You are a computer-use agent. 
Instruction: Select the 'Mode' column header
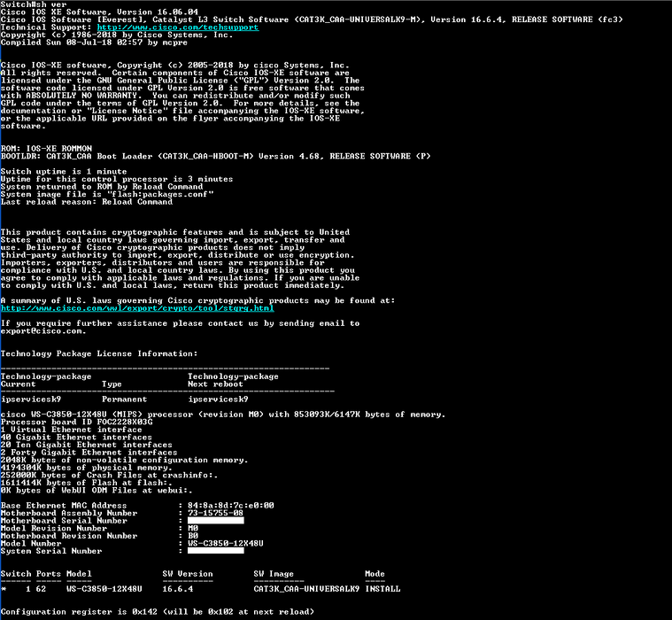[x=375, y=574]
